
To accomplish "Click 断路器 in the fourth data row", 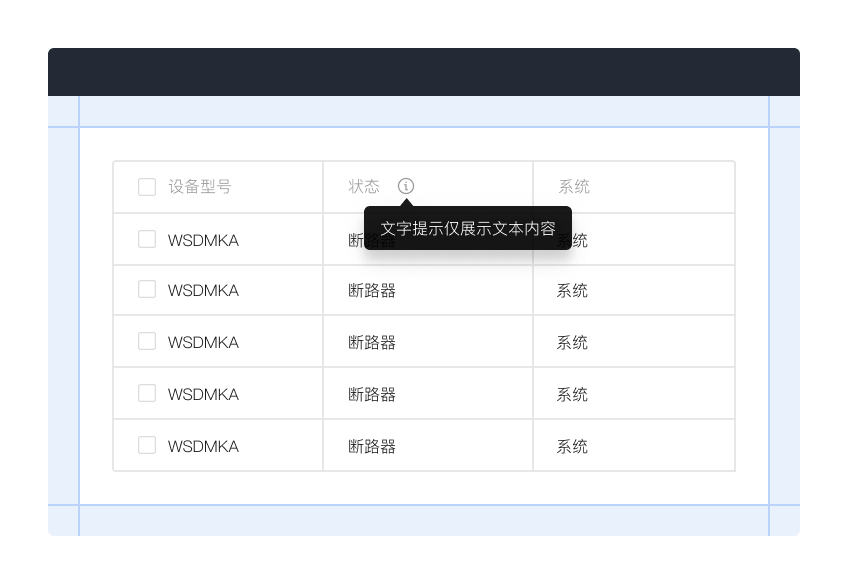I will point(372,393).
